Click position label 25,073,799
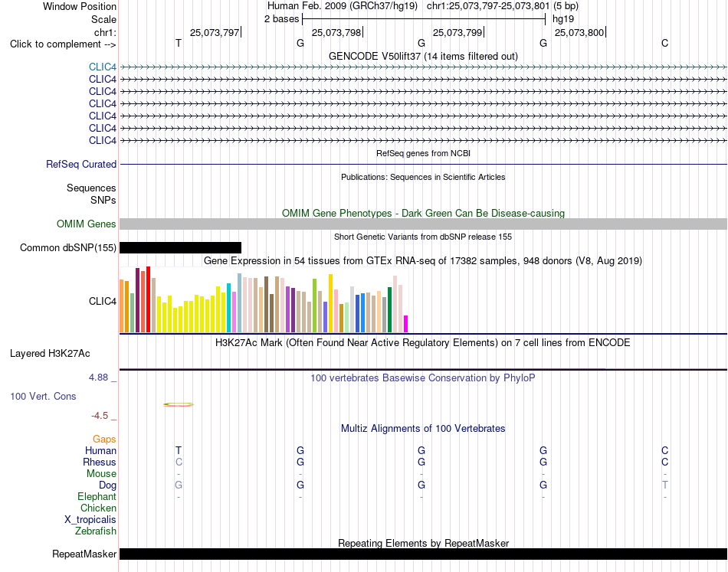Viewport: 728px width, 572px height. click(457, 32)
